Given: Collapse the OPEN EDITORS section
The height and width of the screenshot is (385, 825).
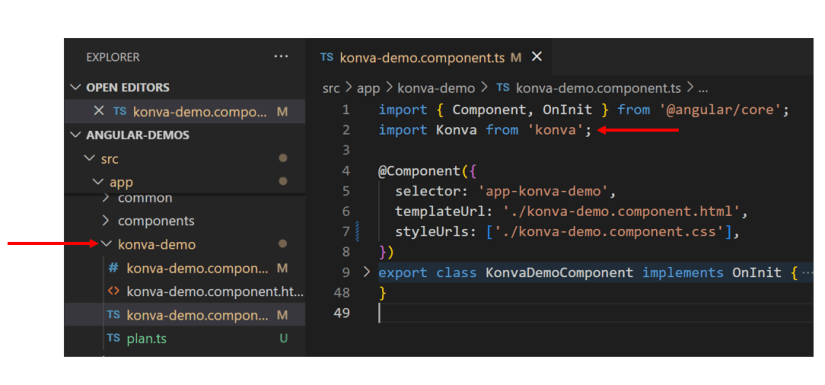Looking at the screenshot, I should [76, 87].
